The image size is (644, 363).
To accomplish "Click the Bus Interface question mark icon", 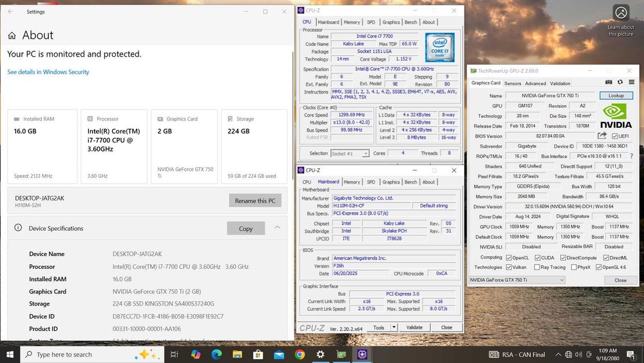I will 631,156.
